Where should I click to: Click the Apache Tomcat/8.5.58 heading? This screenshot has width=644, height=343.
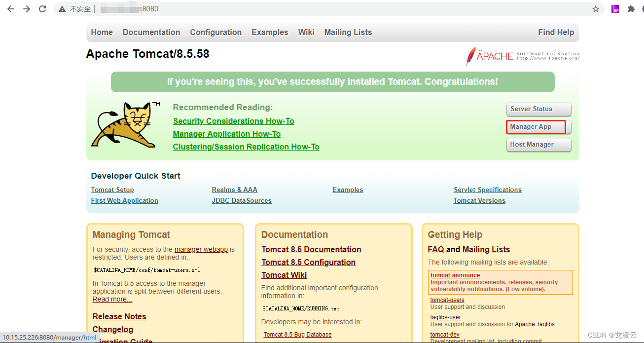click(148, 54)
